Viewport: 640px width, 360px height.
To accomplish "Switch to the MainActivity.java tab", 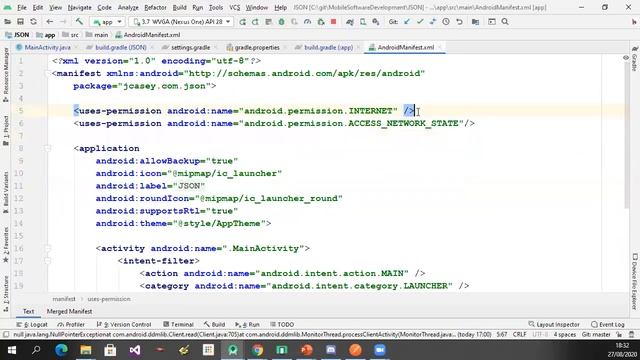I will (47, 47).
